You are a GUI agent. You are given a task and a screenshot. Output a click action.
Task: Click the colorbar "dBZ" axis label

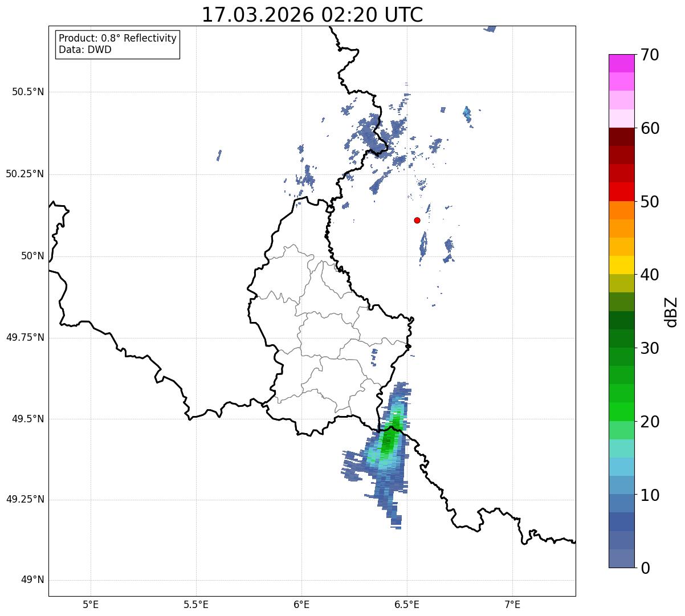(x=671, y=312)
